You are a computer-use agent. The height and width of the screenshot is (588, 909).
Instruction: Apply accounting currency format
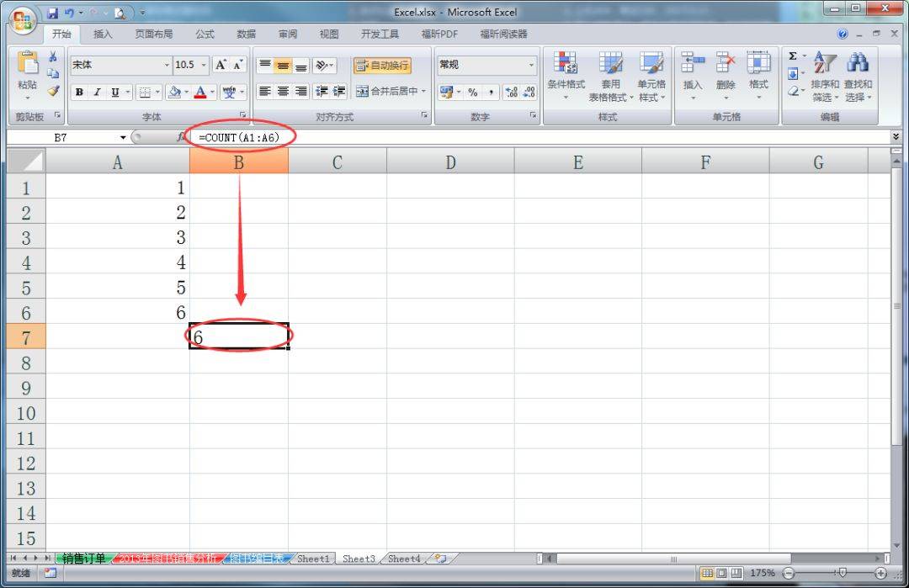click(x=446, y=92)
